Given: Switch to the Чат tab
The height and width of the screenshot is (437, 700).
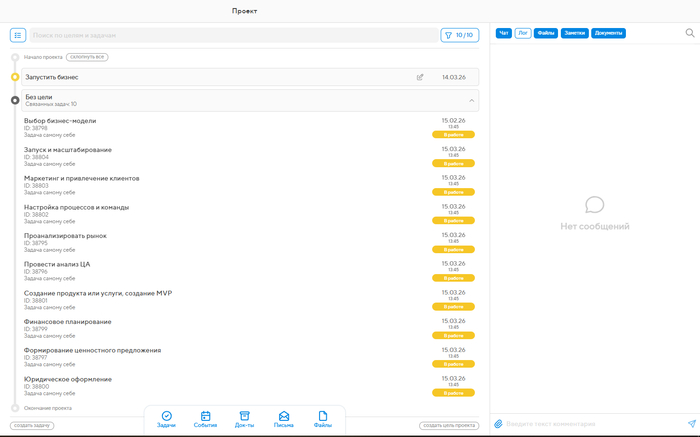Looking at the screenshot, I should click(x=504, y=33).
